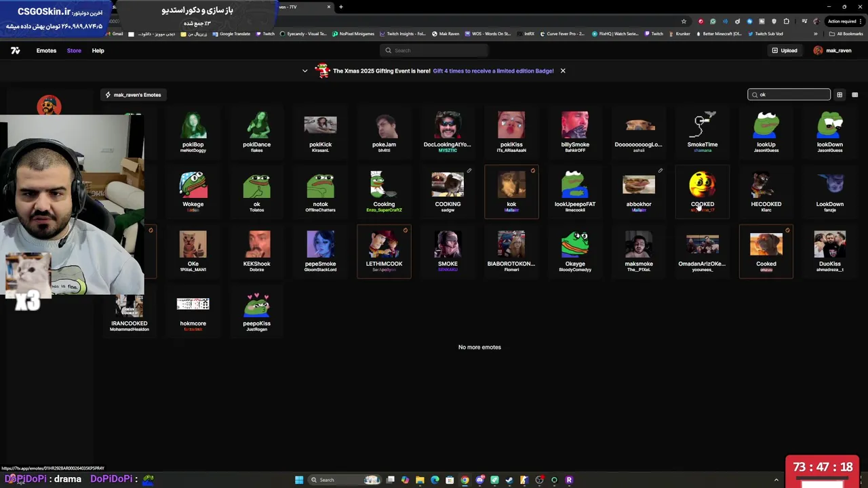Open the HECOOKED emote

766,192
